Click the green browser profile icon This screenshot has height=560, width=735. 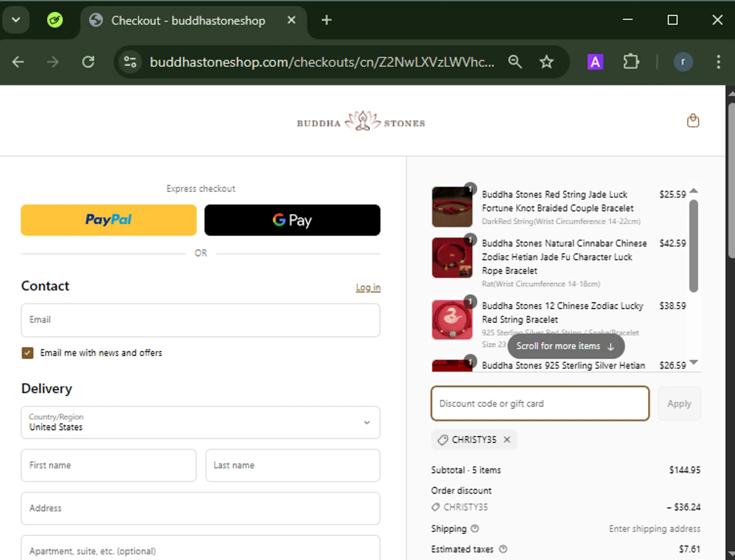55,20
